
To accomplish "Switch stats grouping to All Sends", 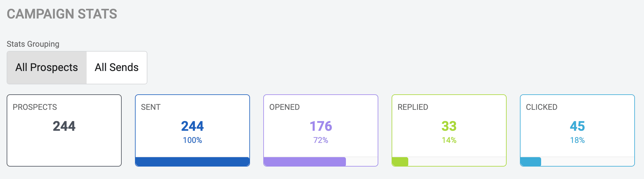I will coord(117,67).
